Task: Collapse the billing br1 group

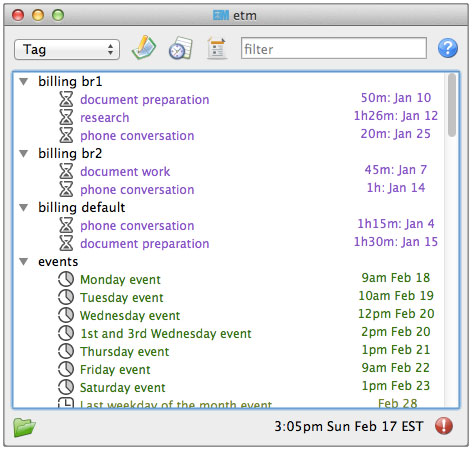Action: pyautogui.click(x=23, y=81)
